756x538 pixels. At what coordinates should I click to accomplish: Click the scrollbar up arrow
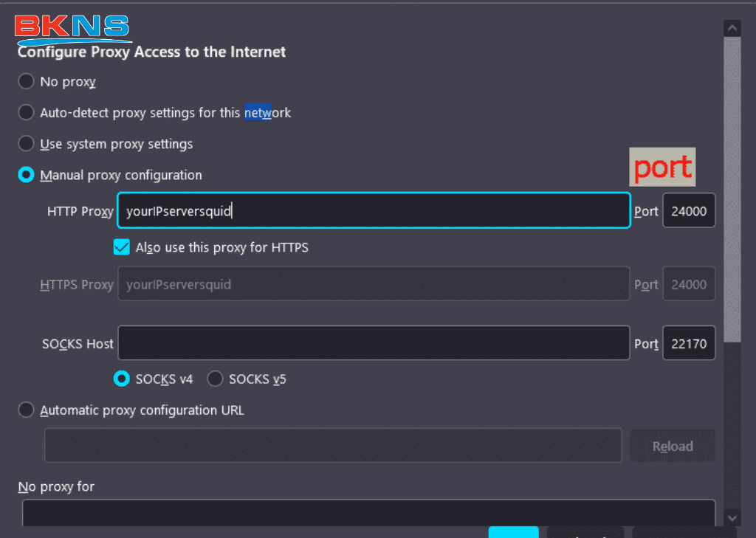732,28
